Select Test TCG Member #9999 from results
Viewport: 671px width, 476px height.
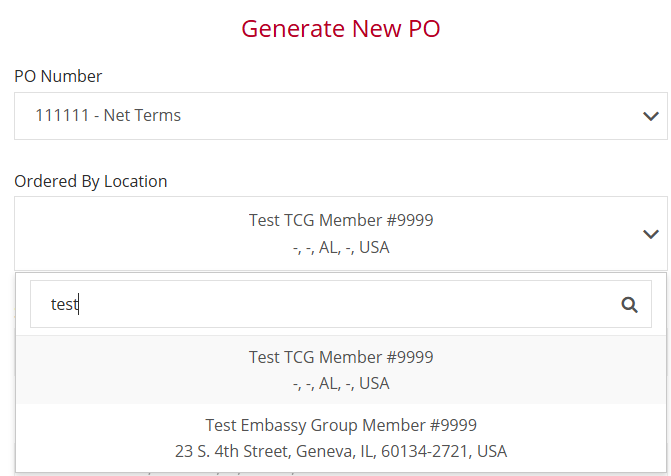pyautogui.click(x=341, y=369)
